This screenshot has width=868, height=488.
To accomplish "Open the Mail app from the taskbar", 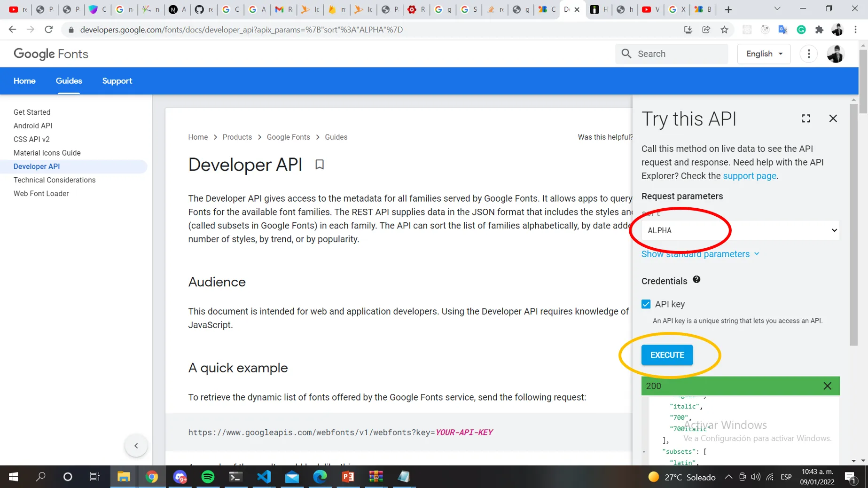I will (292, 477).
